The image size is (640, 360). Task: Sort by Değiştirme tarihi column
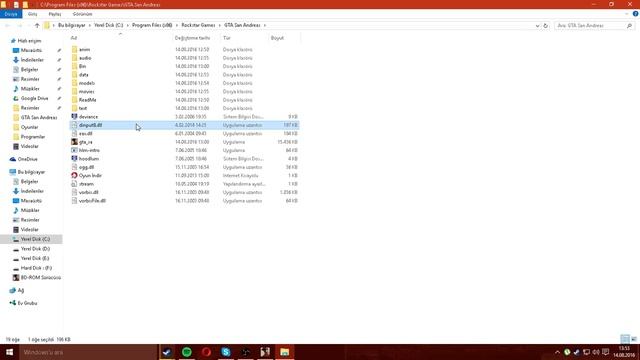click(x=192, y=38)
